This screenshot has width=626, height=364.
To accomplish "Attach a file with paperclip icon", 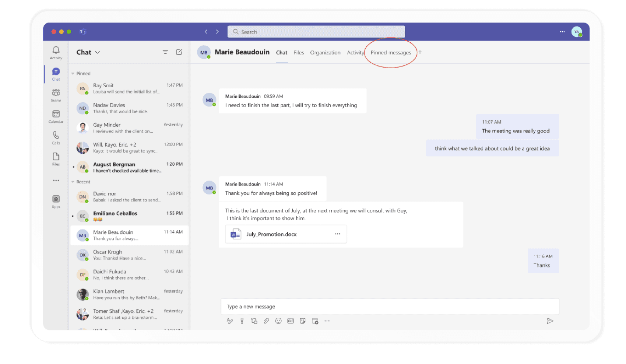I will [266, 321].
